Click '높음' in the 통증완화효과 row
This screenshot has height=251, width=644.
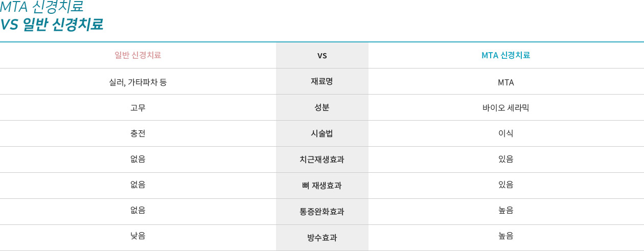click(506, 210)
